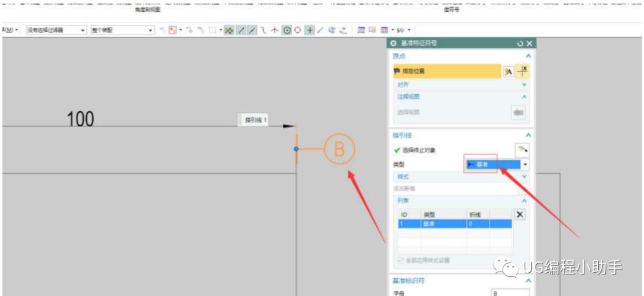Toggle the arc center snap icon
This screenshot has height=296, width=644.
pyautogui.click(x=287, y=30)
